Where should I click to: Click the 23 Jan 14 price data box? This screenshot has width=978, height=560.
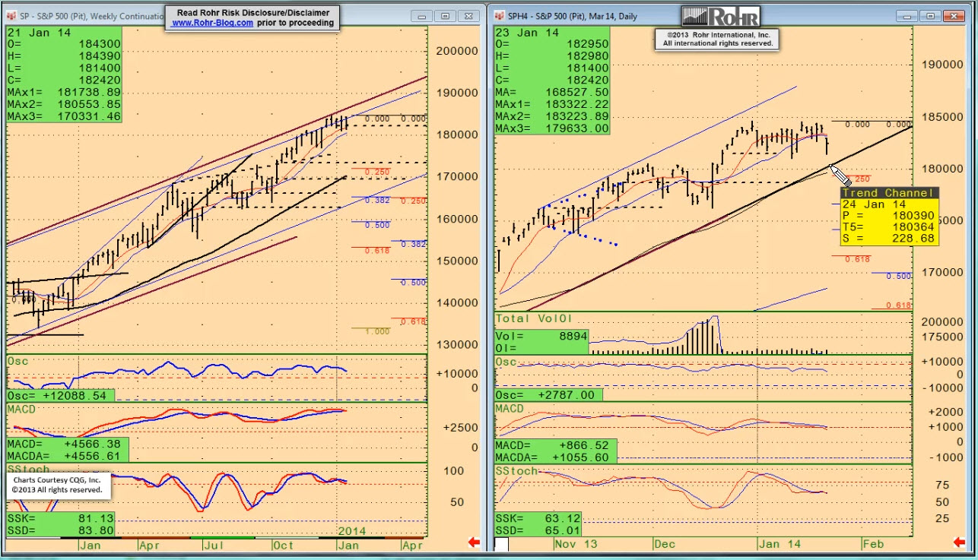pos(552,81)
